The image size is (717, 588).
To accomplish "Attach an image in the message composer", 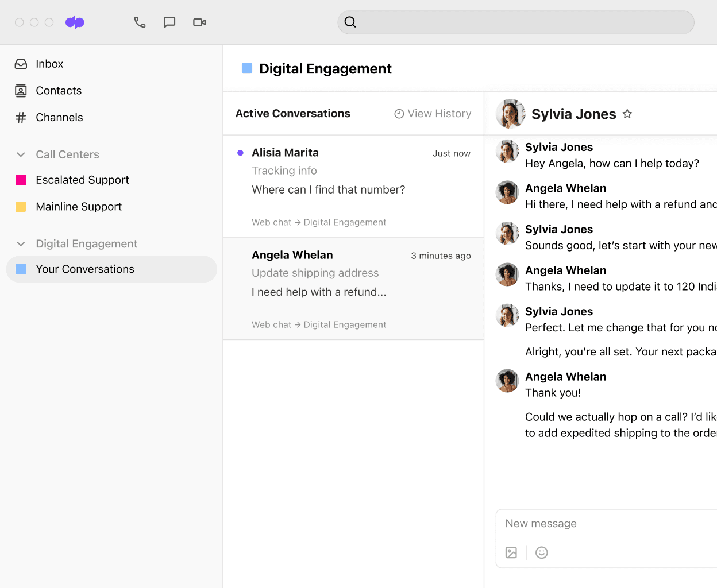I will click(511, 552).
